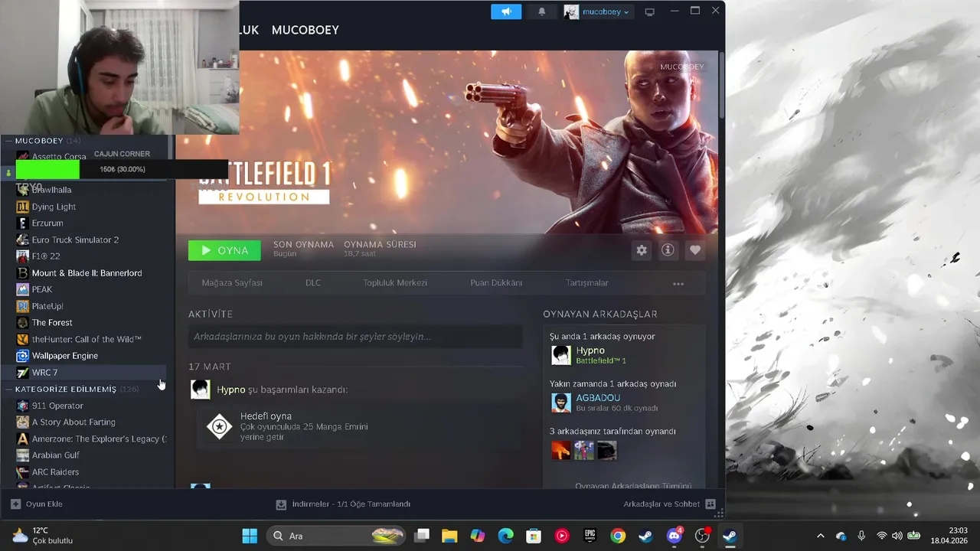
Task: Select 911 Operator in library list
Action: (x=57, y=406)
